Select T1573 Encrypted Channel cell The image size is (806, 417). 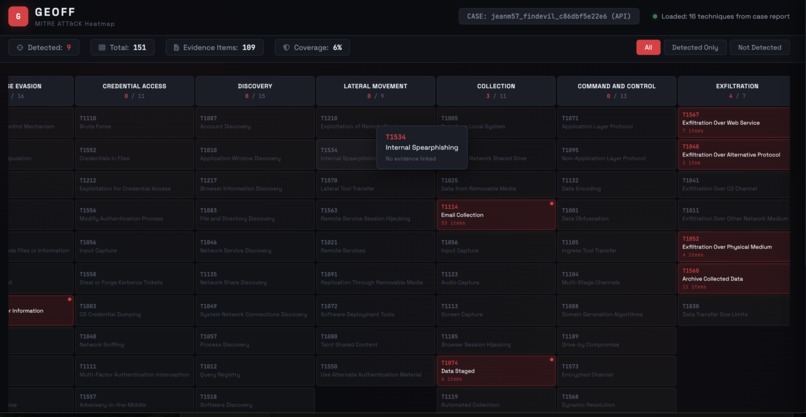click(617, 371)
